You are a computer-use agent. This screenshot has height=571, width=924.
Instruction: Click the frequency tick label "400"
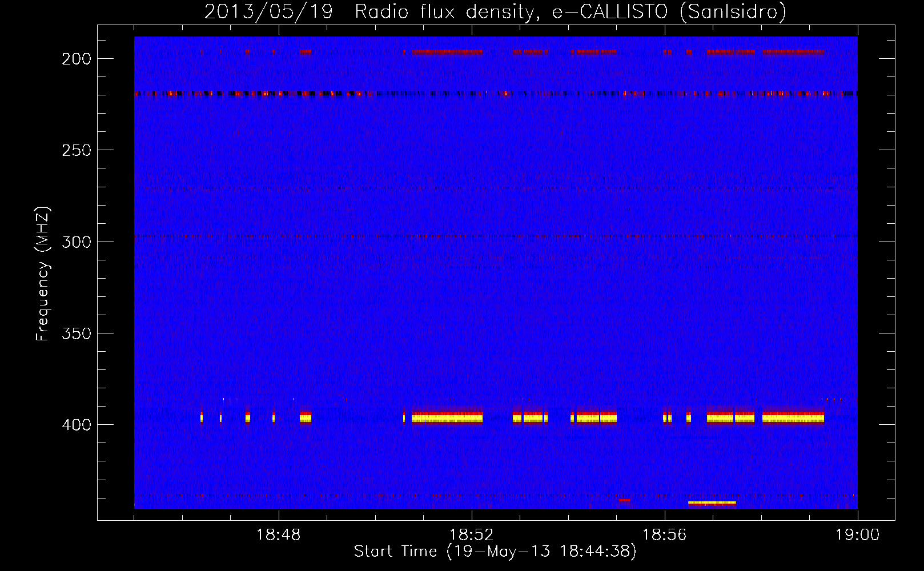pyautogui.click(x=76, y=425)
